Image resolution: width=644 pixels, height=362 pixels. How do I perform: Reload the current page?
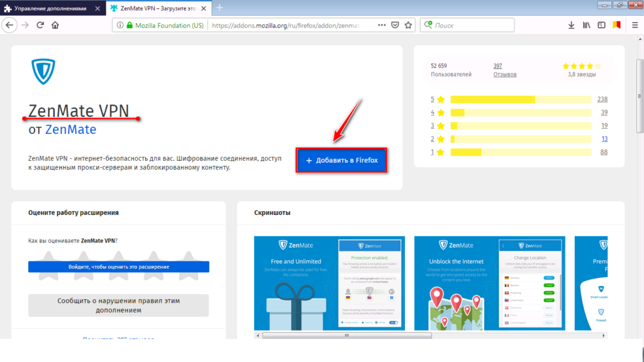pyautogui.click(x=40, y=25)
